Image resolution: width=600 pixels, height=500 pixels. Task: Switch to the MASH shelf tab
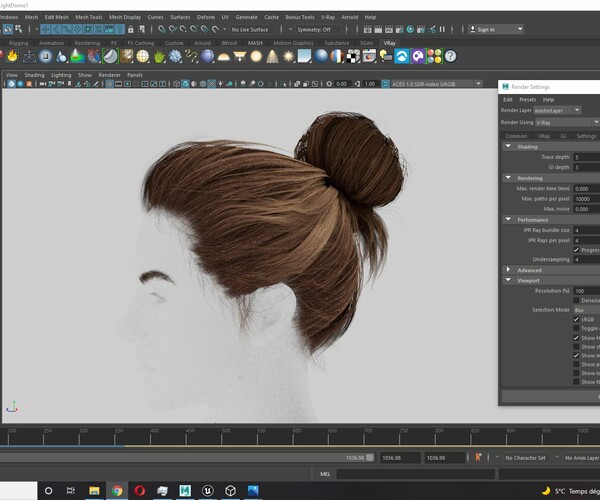coord(255,43)
